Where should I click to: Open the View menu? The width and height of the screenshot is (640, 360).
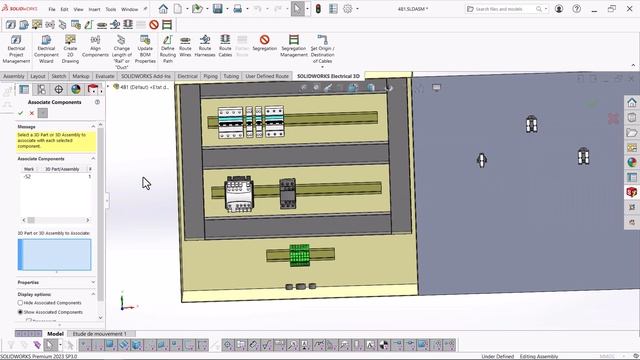click(78, 9)
